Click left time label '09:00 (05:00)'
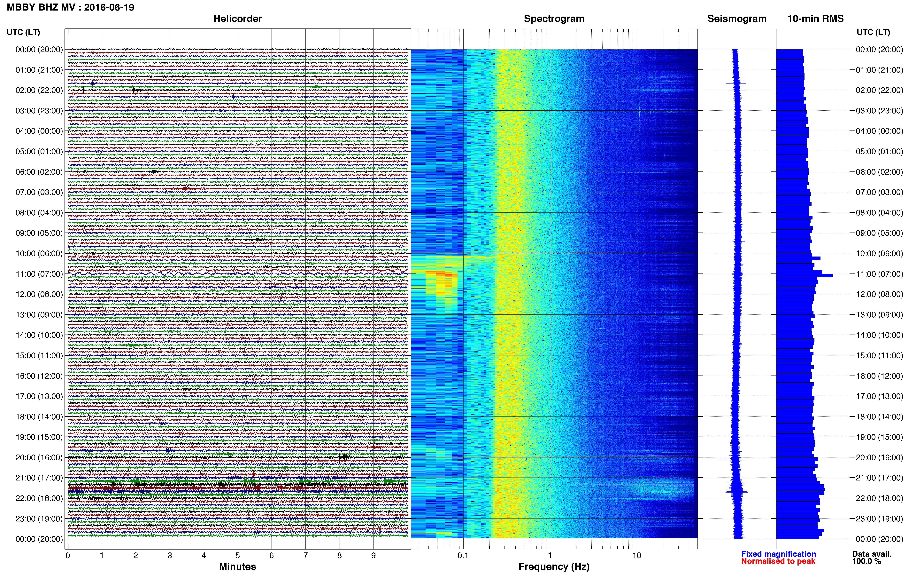This screenshot has height=578, width=924. click(39, 233)
